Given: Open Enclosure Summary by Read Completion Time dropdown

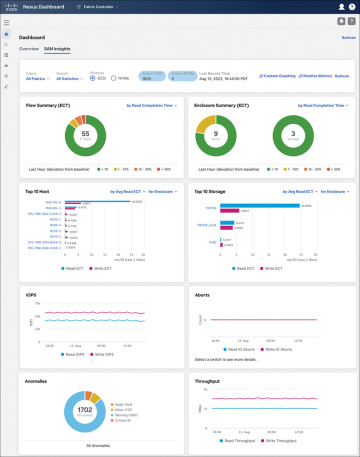Looking at the screenshot, I should pyautogui.click(x=323, y=105).
